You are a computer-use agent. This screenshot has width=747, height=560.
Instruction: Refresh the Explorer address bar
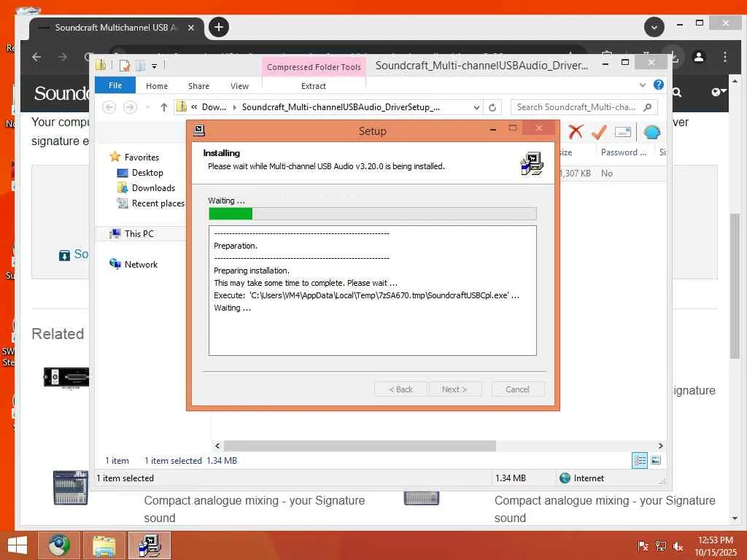(x=492, y=108)
